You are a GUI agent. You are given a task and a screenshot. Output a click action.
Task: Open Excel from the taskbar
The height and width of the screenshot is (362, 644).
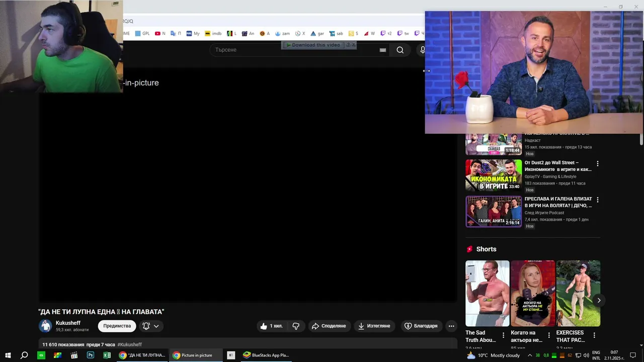(107, 355)
